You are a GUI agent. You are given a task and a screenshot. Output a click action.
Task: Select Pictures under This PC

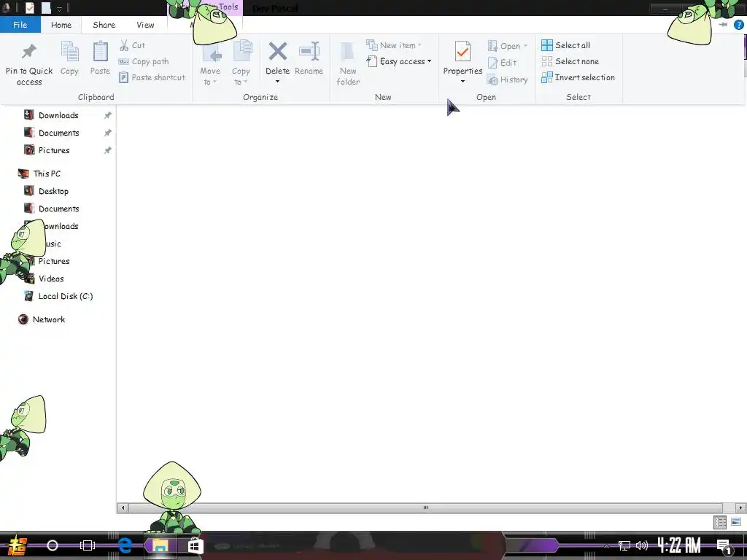[x=54, y=262]
